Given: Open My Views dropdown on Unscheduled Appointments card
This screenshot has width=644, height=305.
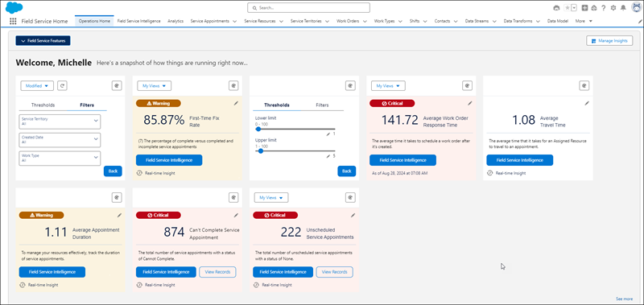Looking at the screenshot, I should (271, 197).
